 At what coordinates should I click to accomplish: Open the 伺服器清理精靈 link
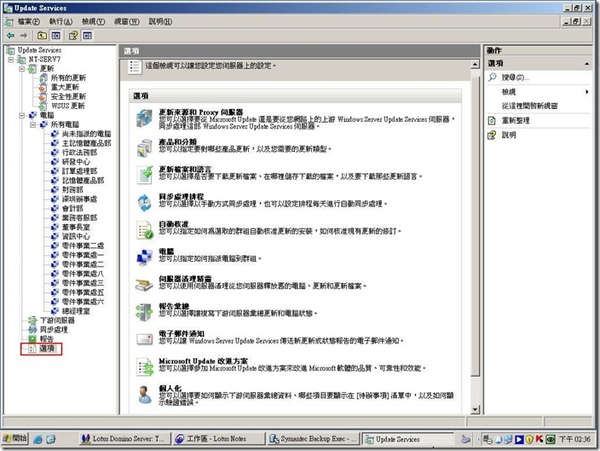tap(185, 278)
